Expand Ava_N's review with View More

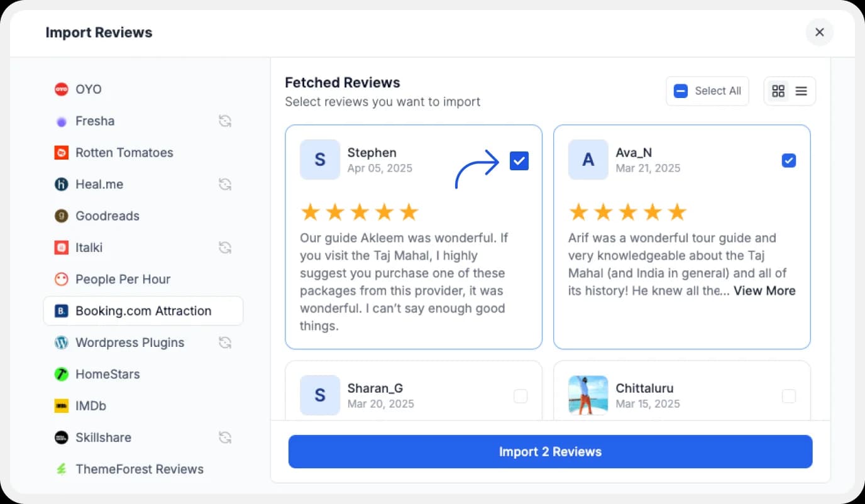[764, 290]
